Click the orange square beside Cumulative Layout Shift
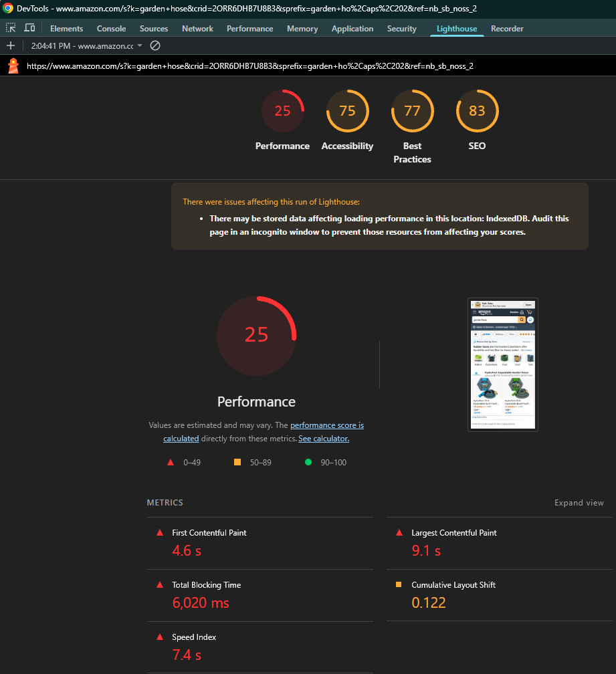Image resolution: width=616 pixels, height=674 pixels. pyautogui.click(x=399, y=584)
